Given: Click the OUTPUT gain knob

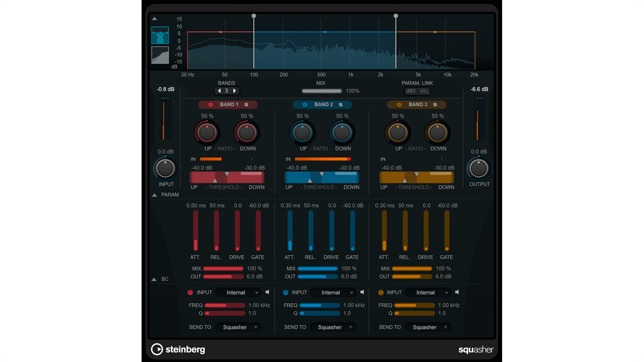Looking at the screenshot, I should tap(478, 168).
